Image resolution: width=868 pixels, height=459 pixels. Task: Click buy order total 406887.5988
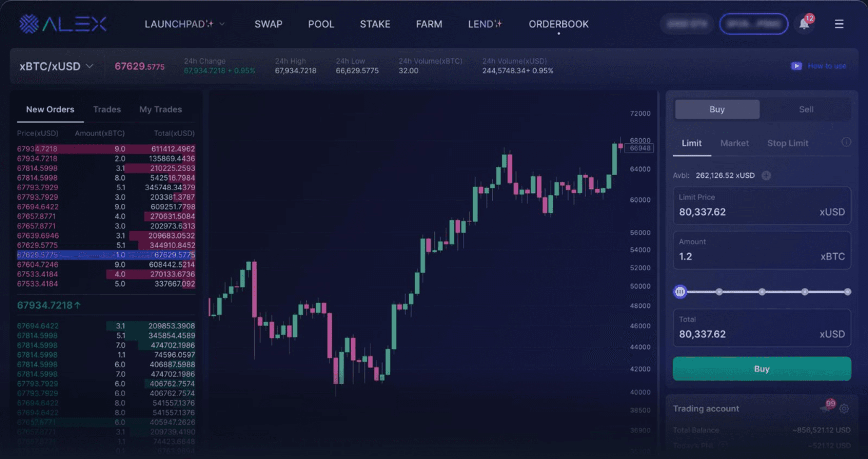(172, 364)
